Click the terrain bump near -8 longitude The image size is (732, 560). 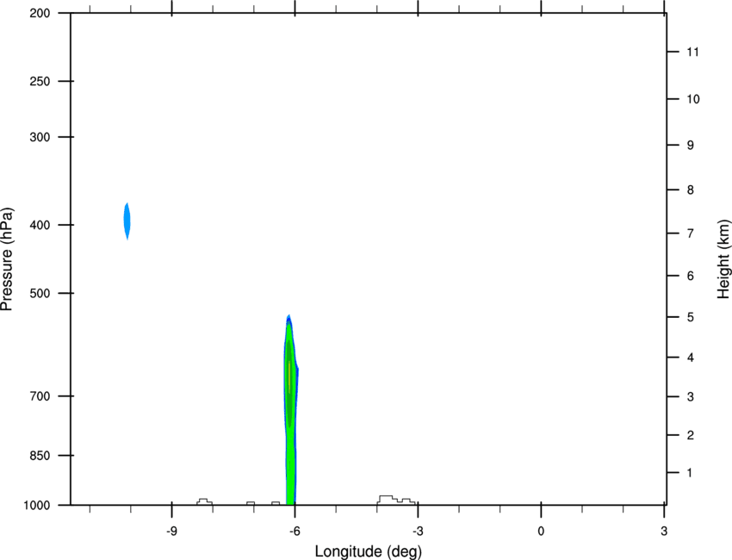(204, 502)
